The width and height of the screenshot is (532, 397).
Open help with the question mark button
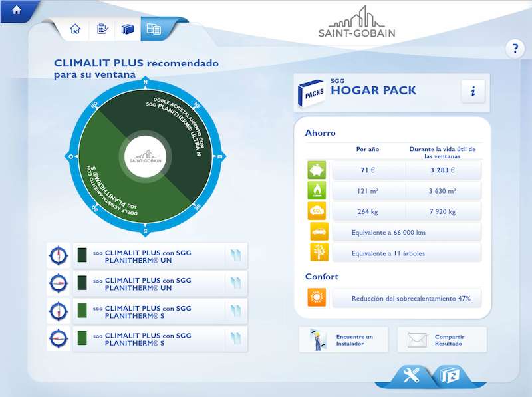tap(515, 48)
